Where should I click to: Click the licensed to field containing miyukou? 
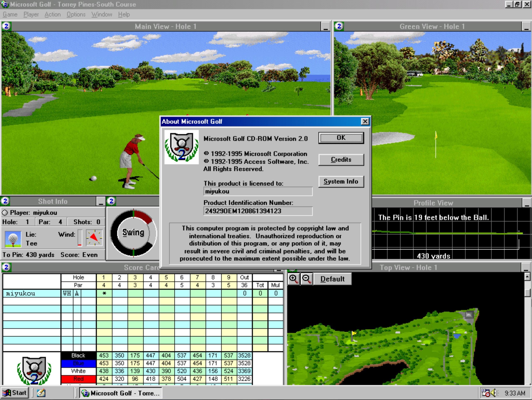tap(258, 192)
